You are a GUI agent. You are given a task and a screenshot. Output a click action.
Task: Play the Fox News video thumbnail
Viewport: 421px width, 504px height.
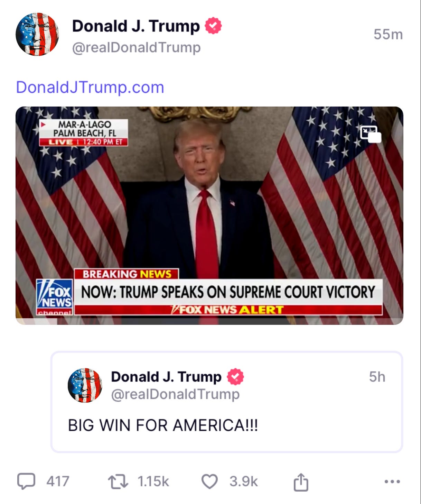click(x=209, y=216)
